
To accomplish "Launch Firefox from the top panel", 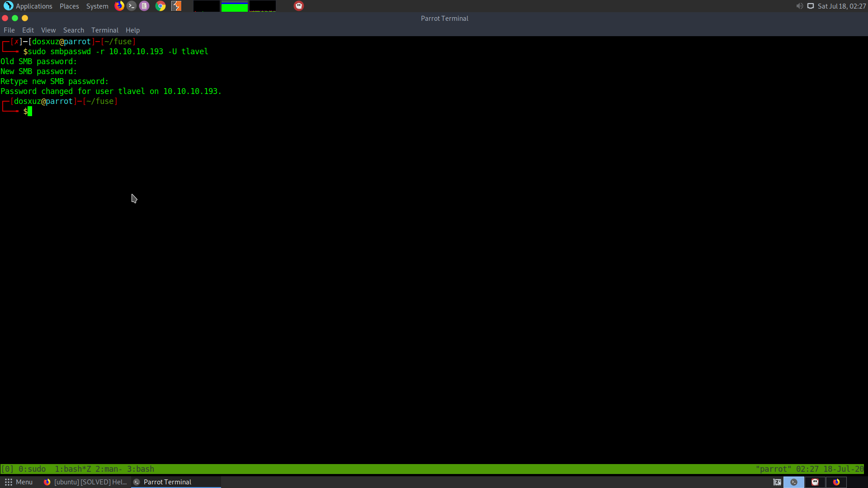I will point(119,6).
